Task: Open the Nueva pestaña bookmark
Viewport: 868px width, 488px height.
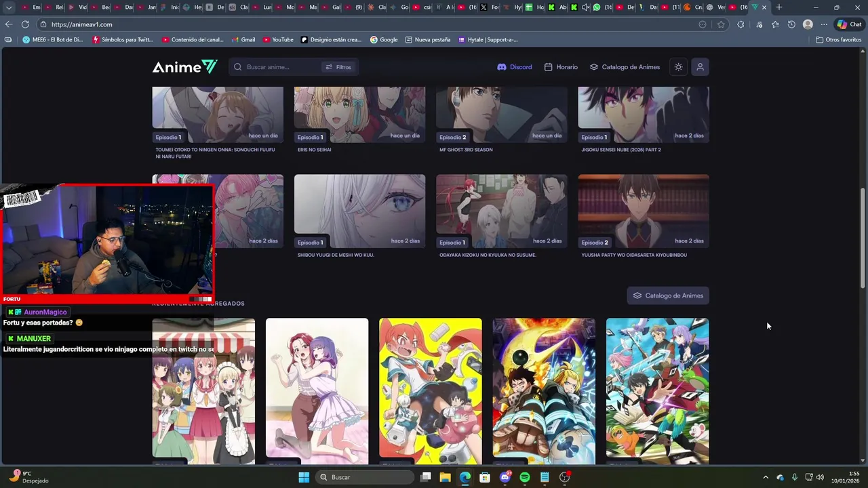Action: [428, 40]
